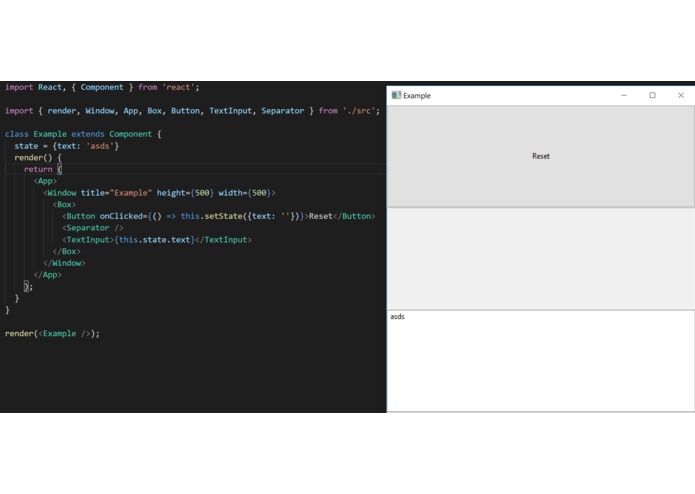Click the Example window app icon

pyautogui.click(x=396, y=95)
